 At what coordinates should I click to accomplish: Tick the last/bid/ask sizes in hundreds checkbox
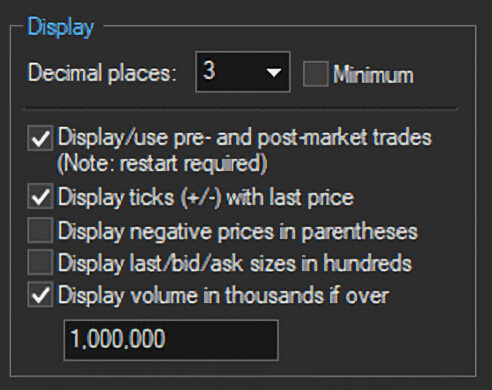pyautogui.click(x=40, y=262)
